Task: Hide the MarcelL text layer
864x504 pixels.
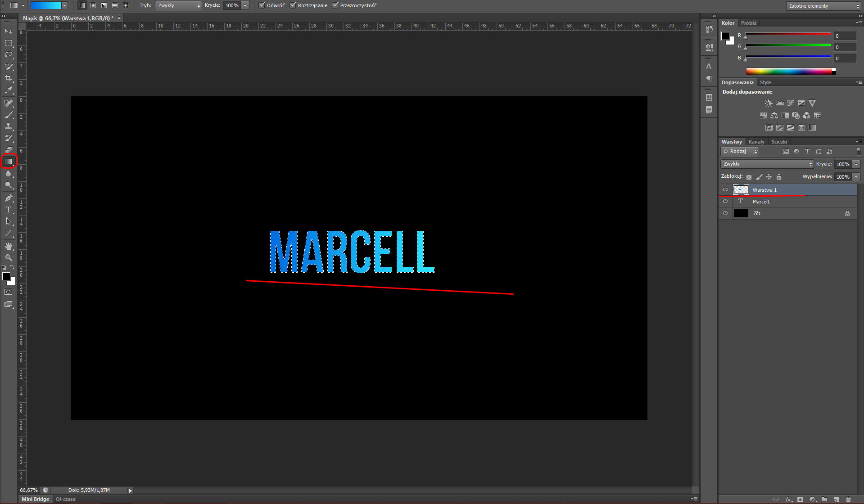Action: [725, 202]
